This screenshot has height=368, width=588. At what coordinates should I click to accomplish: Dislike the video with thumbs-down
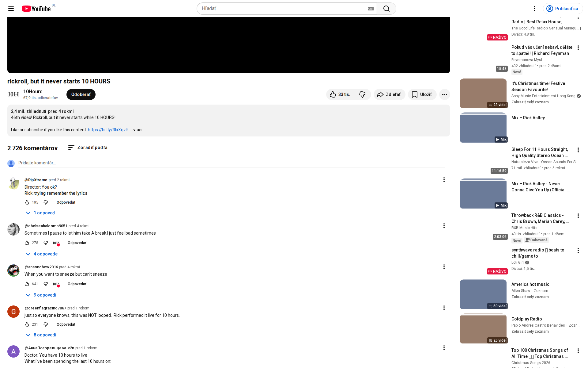click(x=363, y=94)
